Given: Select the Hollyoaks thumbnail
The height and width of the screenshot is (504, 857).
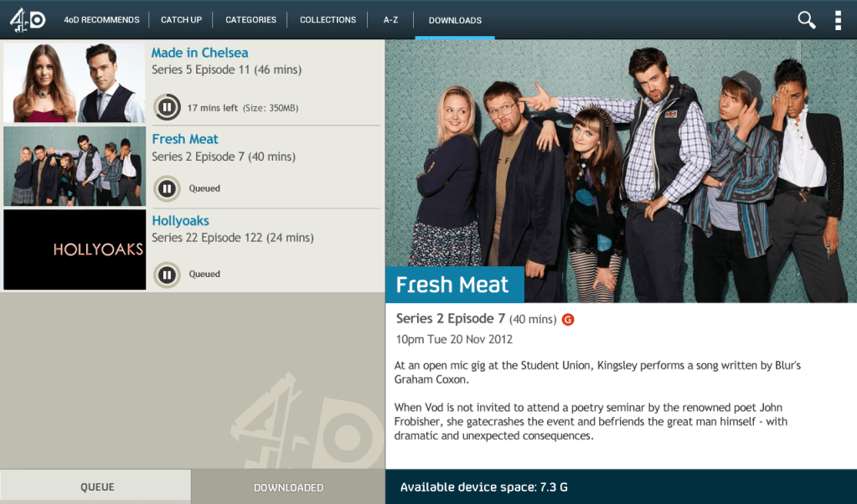Looking at the screenshot, I should coord(75,249).
